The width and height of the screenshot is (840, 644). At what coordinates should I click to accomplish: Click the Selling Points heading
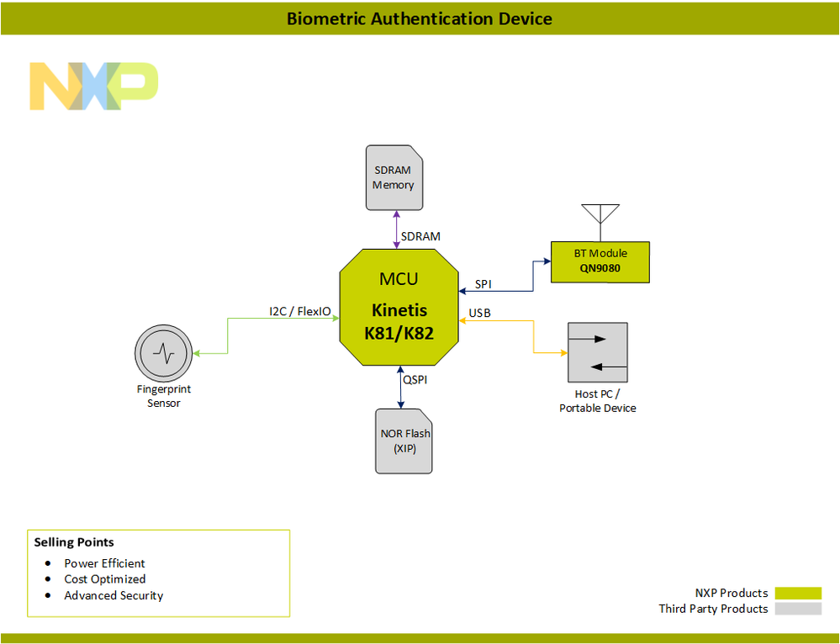coord(74,542)
